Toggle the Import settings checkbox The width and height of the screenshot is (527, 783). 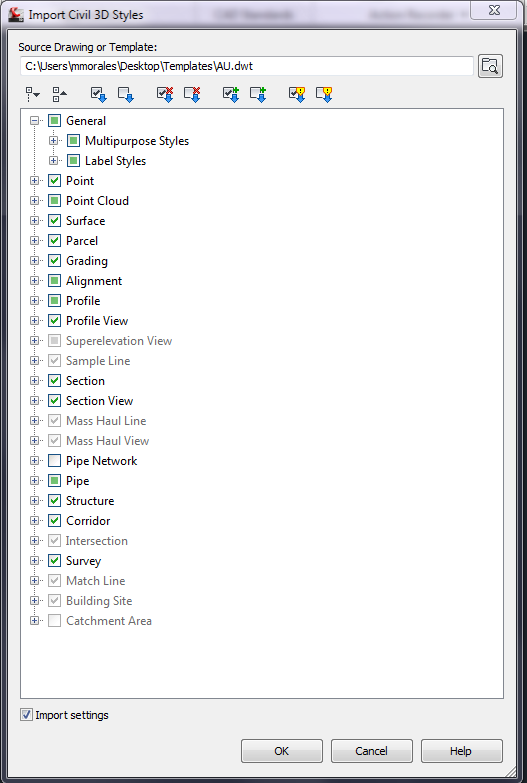(x=26, y=715)
